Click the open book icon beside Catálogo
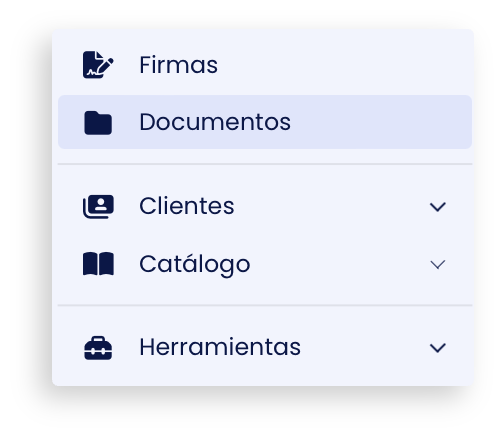This screenshot has width=504, height=438. [98, 264]
